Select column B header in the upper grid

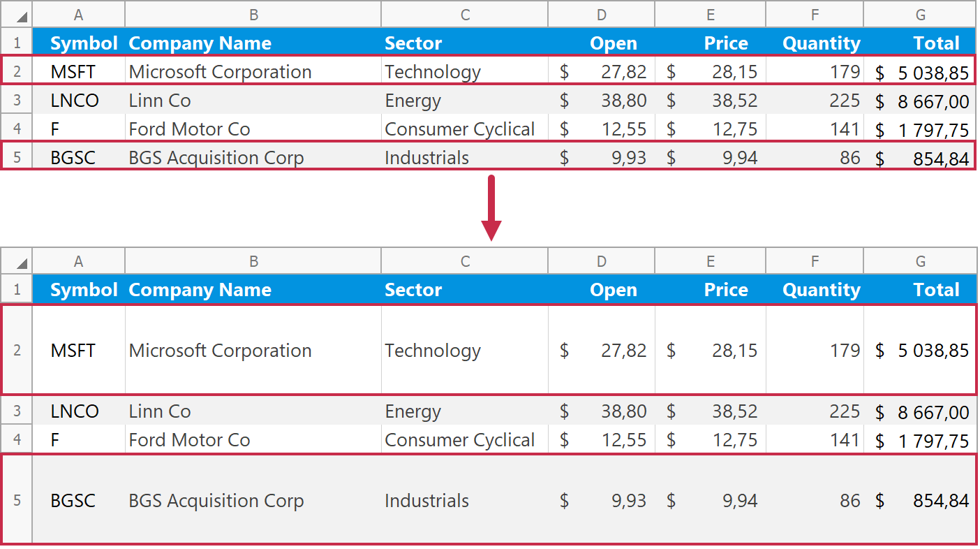pos(253,15)
